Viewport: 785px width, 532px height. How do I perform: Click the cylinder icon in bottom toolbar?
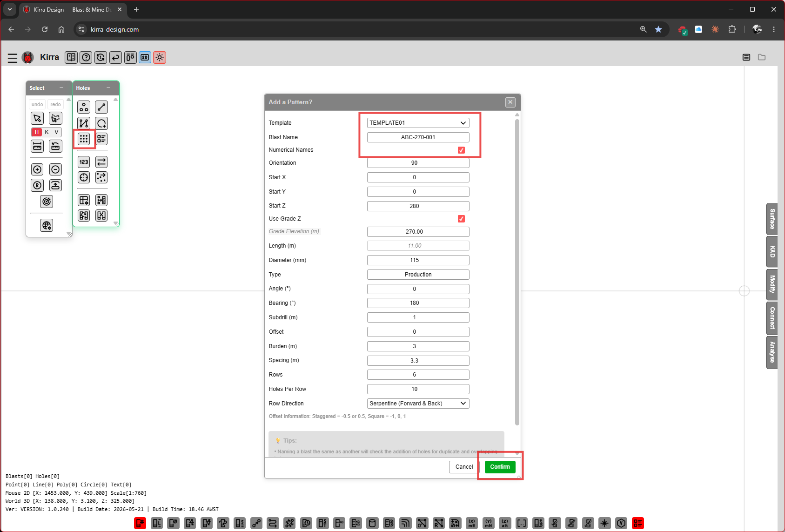pyautogui.click(x=372, y=523)
